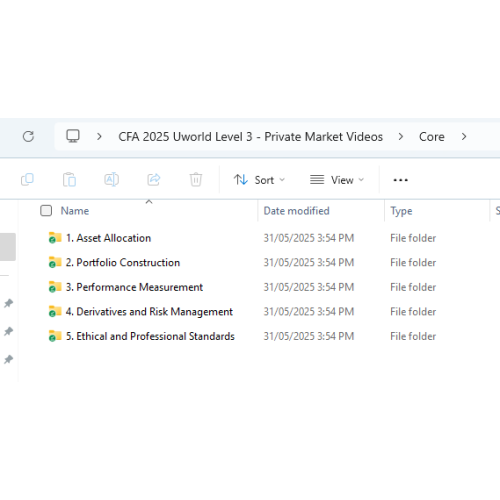
Task: Click the Asset Allocation folder icon
Action: [x=55, y=238]
